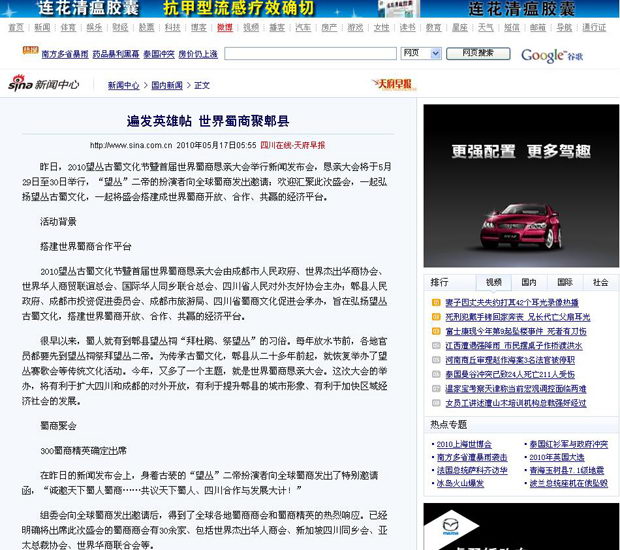Switch ranking panel to 视频 tab
Viewport: 620px width, 550px height.
pyautogui.click(x=493, y=282)
